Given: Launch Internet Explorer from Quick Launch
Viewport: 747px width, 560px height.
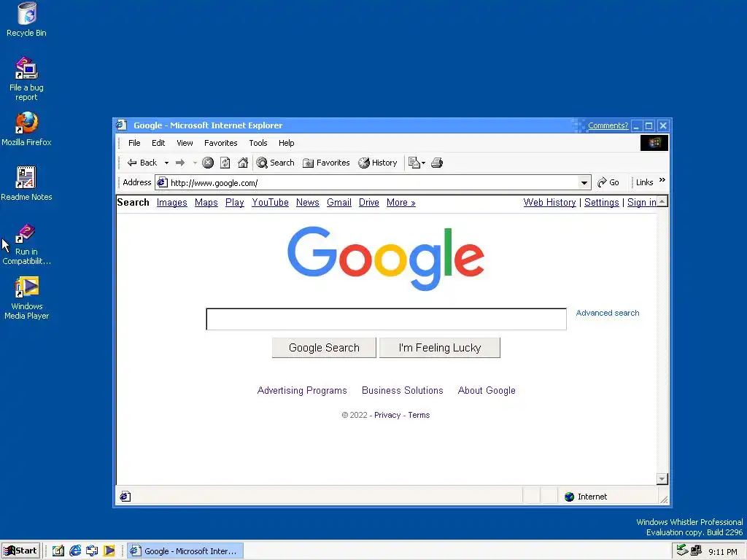Looking at the screenshot, I should pyautogui.click(x=75, y=551).
